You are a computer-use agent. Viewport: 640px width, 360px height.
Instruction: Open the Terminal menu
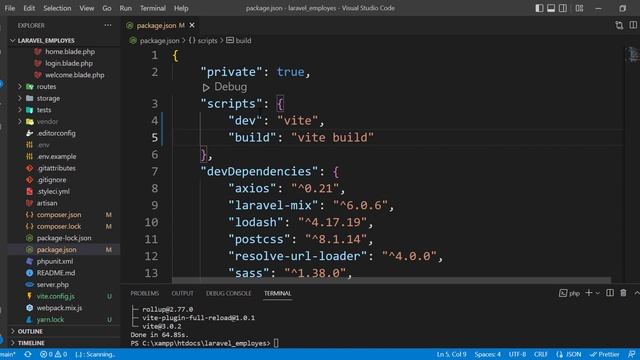click(x=153, y=8)
